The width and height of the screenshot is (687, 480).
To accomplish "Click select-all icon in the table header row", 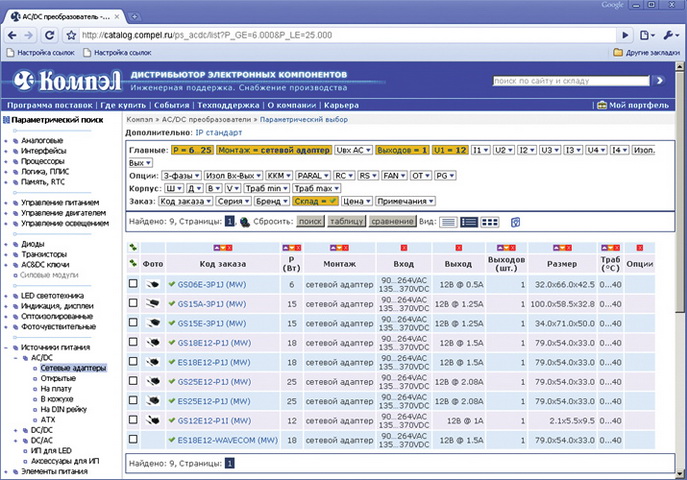I will (x=133, y=263).
